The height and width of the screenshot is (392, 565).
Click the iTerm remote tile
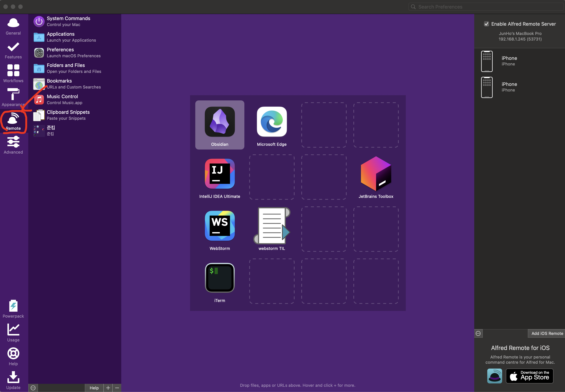tap(220, 281)
